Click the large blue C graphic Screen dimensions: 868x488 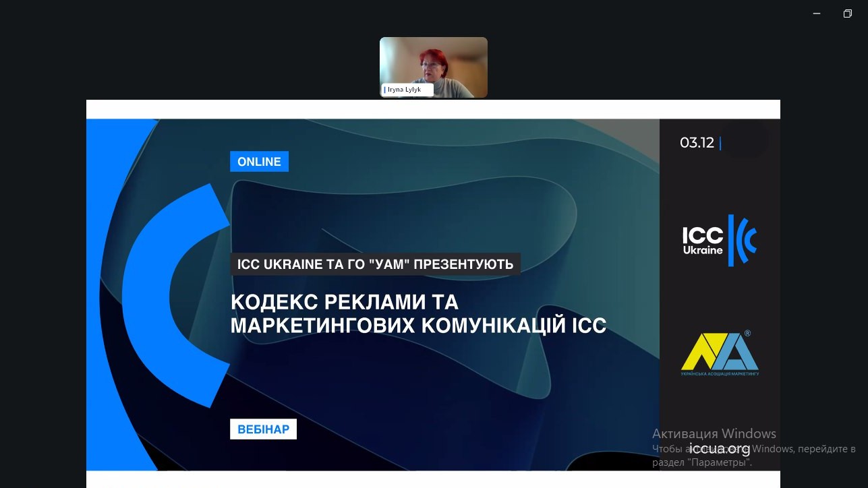coord(169,297)
